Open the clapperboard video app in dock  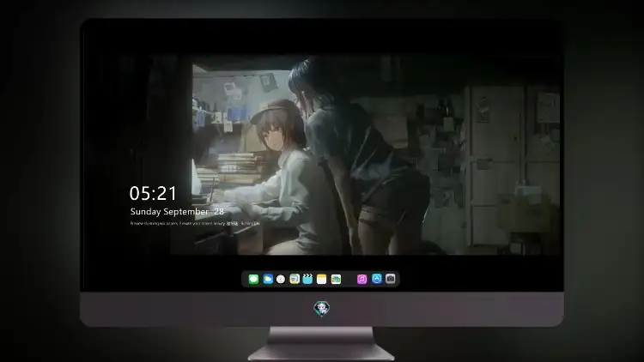click(307, 279)
